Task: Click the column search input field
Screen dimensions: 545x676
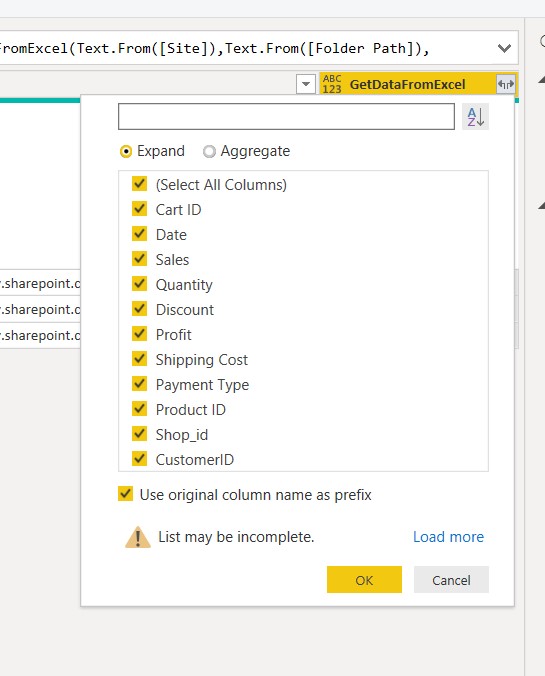Action: click(286, 116)
